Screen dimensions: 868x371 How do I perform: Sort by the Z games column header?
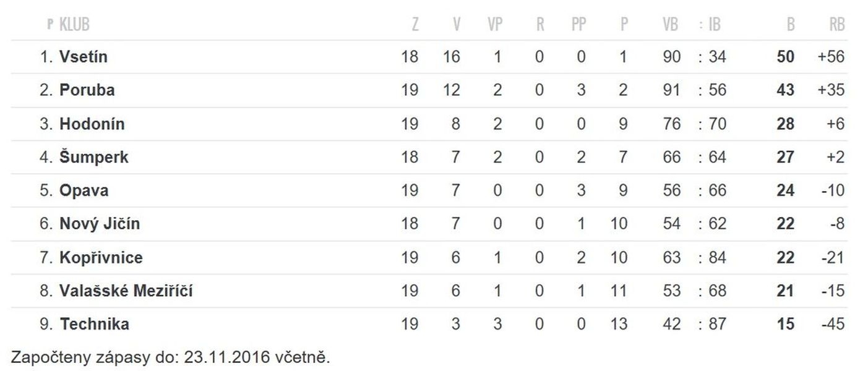[x=415, y=24]
